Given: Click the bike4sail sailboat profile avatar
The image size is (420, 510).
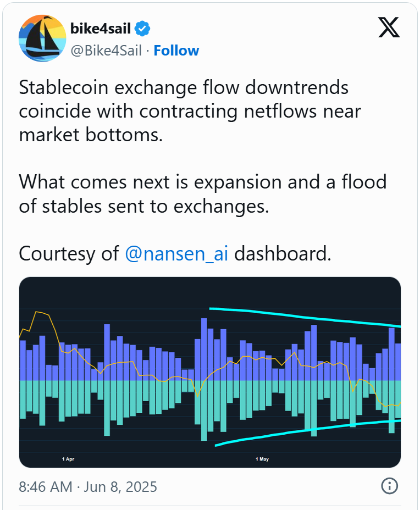Looking at the screenshot, I should pos(42,38).
